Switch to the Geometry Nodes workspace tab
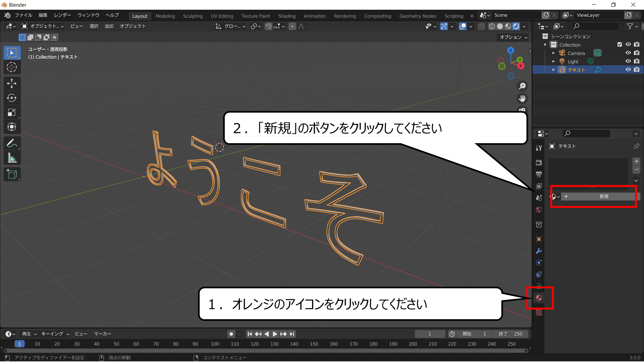Image resolution: width=644 pixels, height=362 pixels. [x=418, y=16]
